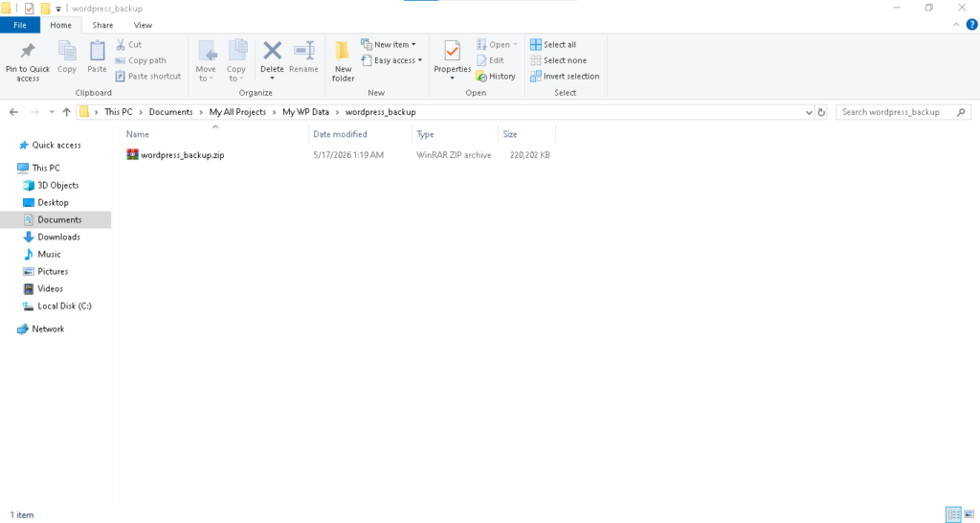Click the Cut scissors command

pos(129,44)
